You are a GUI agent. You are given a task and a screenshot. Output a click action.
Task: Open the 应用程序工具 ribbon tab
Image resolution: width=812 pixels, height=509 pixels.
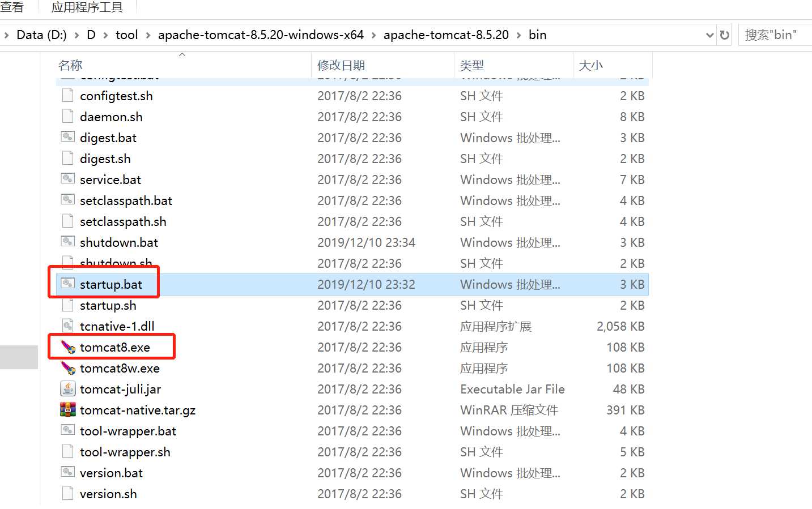click(87, 7)
